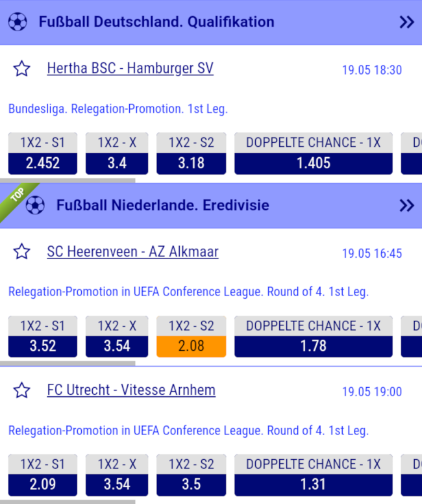Open FC Utrecht - Vitesse Arnhem match link
The height and width of the screenshot is (504, 422).
(x=131, y=390)
